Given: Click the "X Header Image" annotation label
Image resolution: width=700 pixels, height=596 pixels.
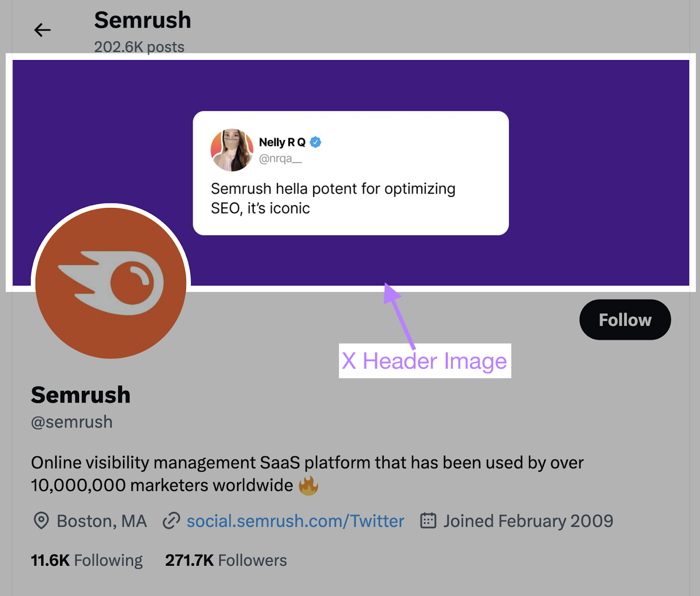Looking at the screenshot, I should click(x=424, y=361).
